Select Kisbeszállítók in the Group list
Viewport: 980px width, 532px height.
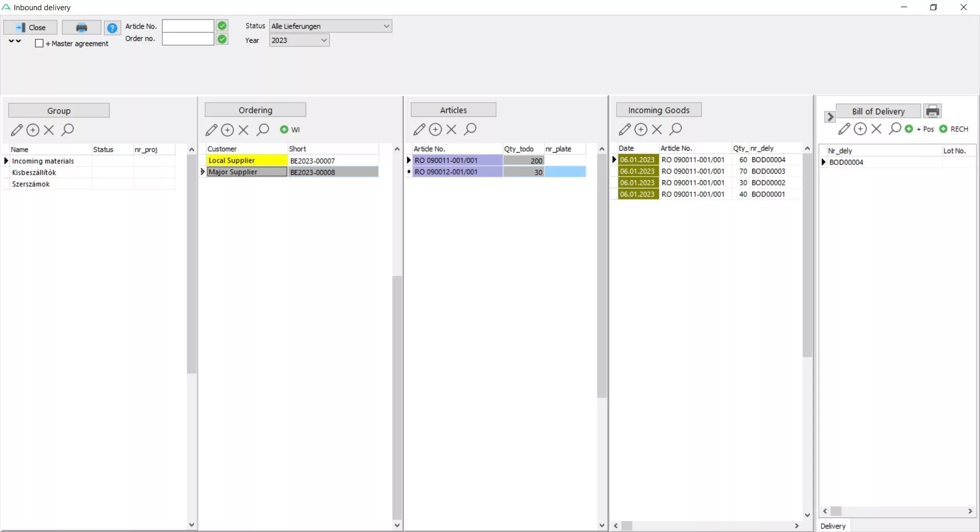click(34, 173)
